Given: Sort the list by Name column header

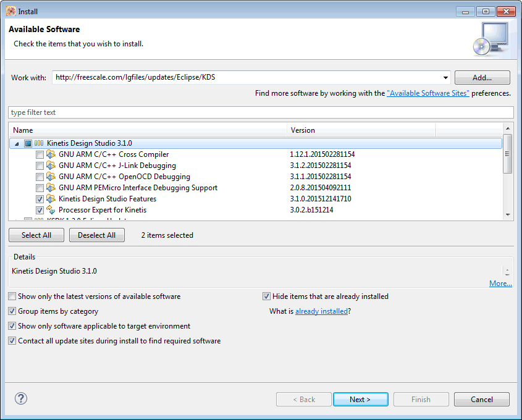Looking at the screenshot, I should point(148,130).
